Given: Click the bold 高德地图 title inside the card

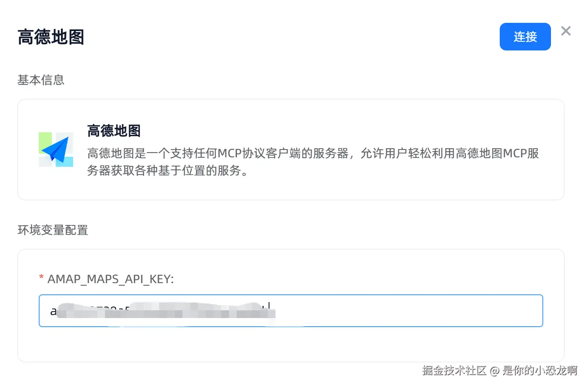Looking at the screenshot, I should click(114, 131).
